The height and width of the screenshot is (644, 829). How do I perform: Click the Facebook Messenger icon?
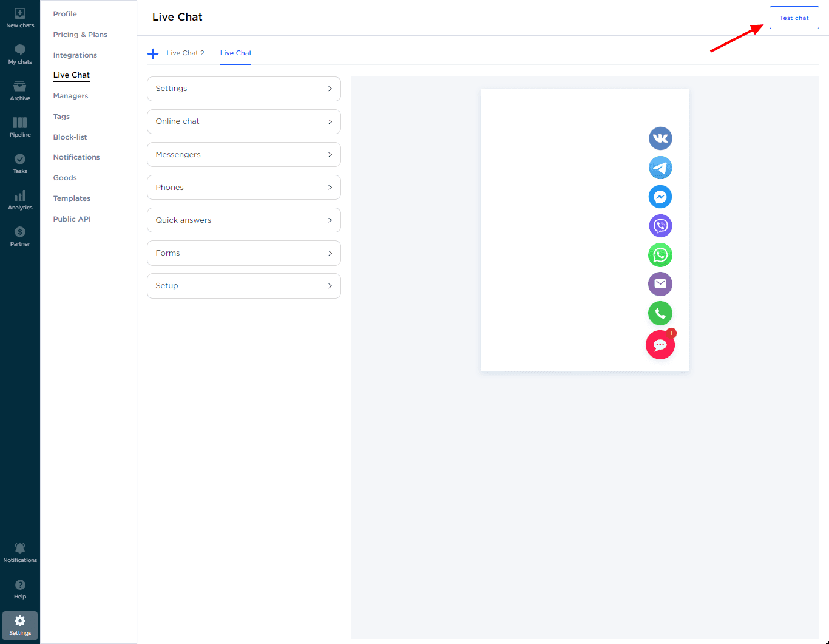660,197
